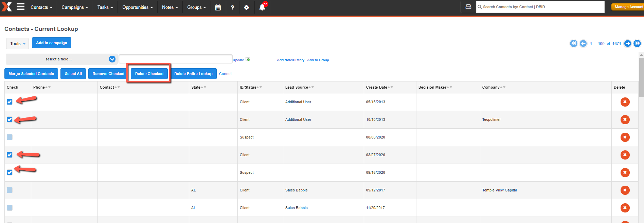
Task: Open the Groups menu
Action: (196, 7)
